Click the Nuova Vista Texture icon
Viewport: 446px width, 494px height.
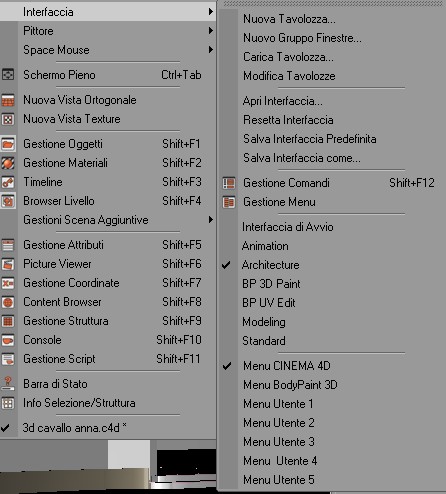pyautogui.click(x=8, y=119)
